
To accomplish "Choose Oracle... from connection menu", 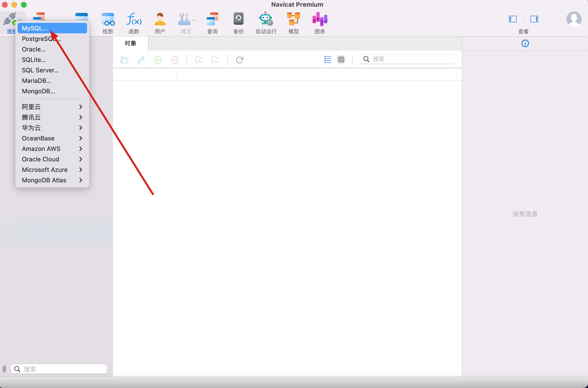I will tap(52, 49).
